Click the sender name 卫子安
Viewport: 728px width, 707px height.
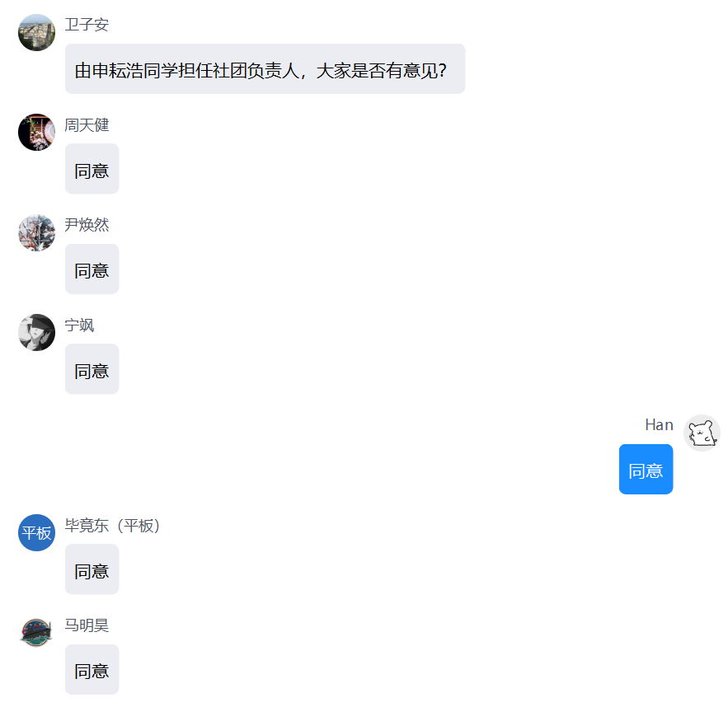87,25
